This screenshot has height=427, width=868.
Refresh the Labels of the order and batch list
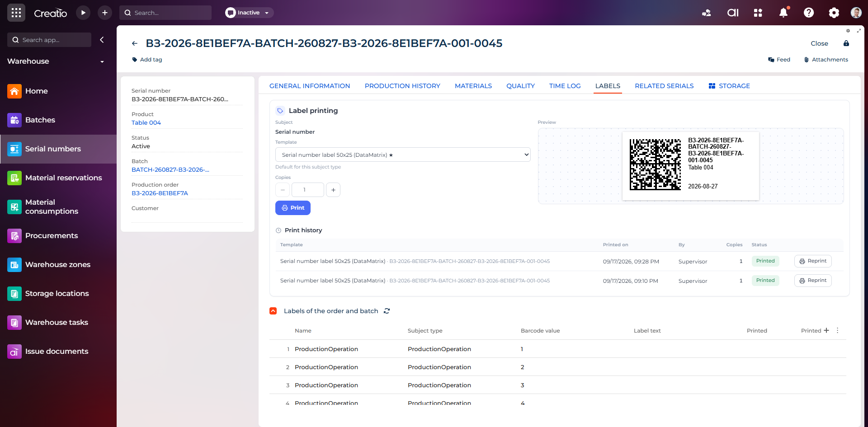point(387,311)
